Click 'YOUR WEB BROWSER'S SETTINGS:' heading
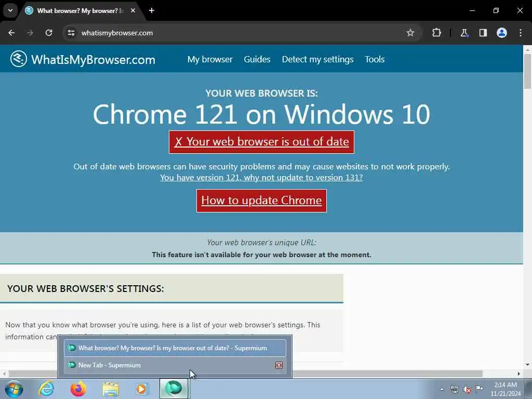This screenshot has width=532, height=399. [86, 289]
